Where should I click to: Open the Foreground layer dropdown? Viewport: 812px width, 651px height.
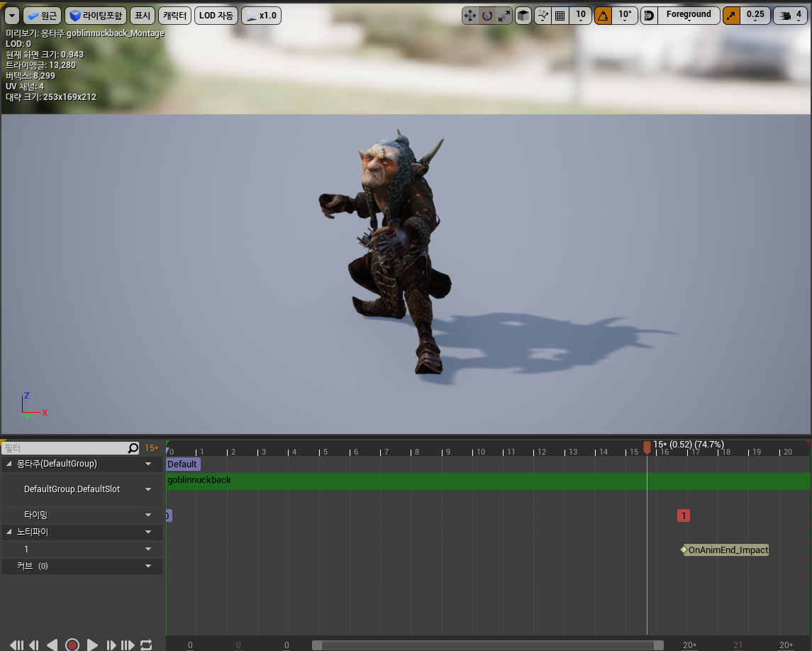pos(689,16)
